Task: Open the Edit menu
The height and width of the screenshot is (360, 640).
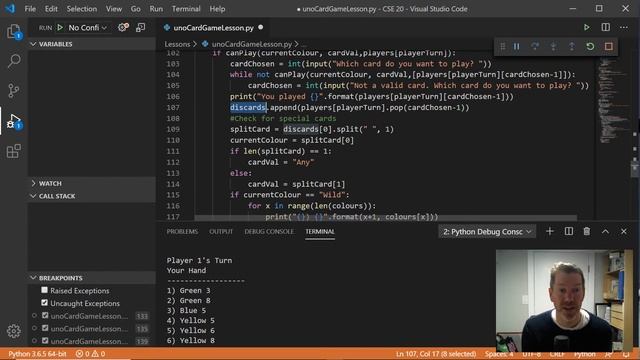Action: 51,9
